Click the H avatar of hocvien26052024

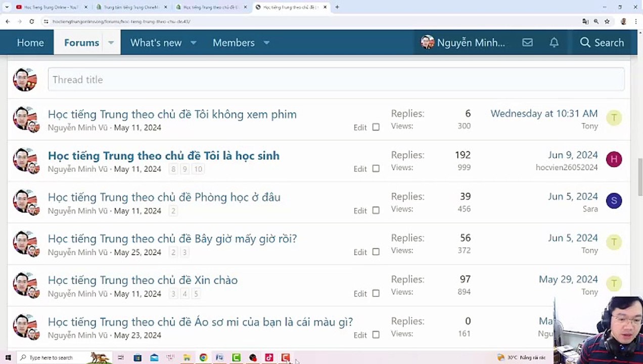pos(614,159)
